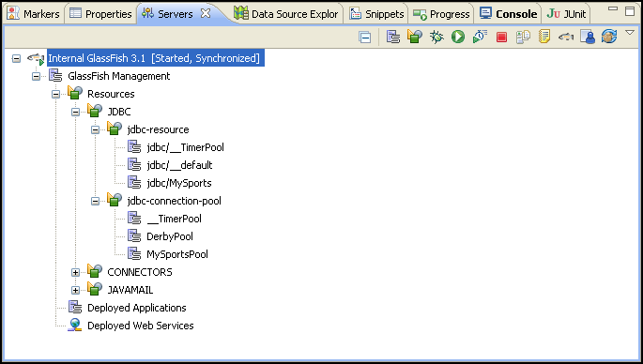Open the yellow notepad log viewer icon

(544, 37)
